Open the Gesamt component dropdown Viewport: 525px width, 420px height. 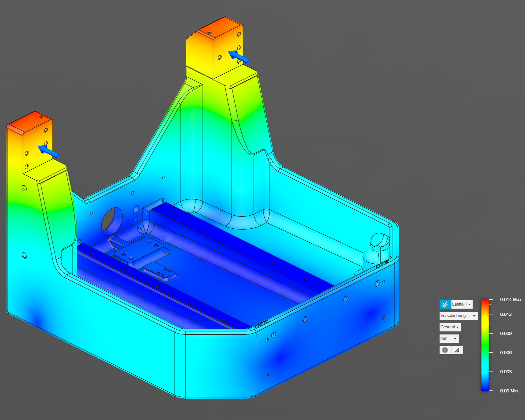click(450, 327)
